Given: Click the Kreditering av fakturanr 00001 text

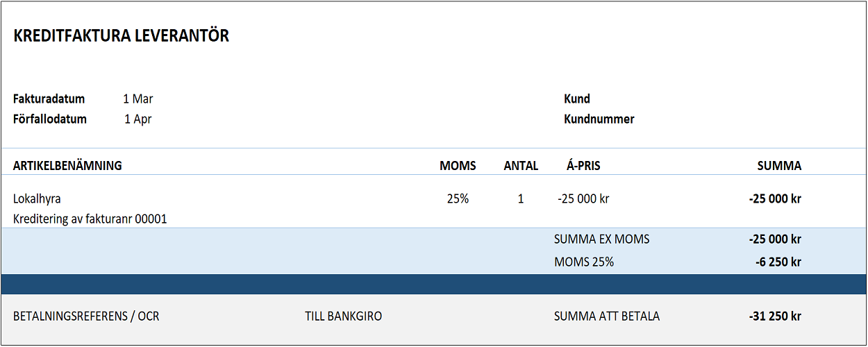Looking at the screenshot, I should tap(90, 219).
